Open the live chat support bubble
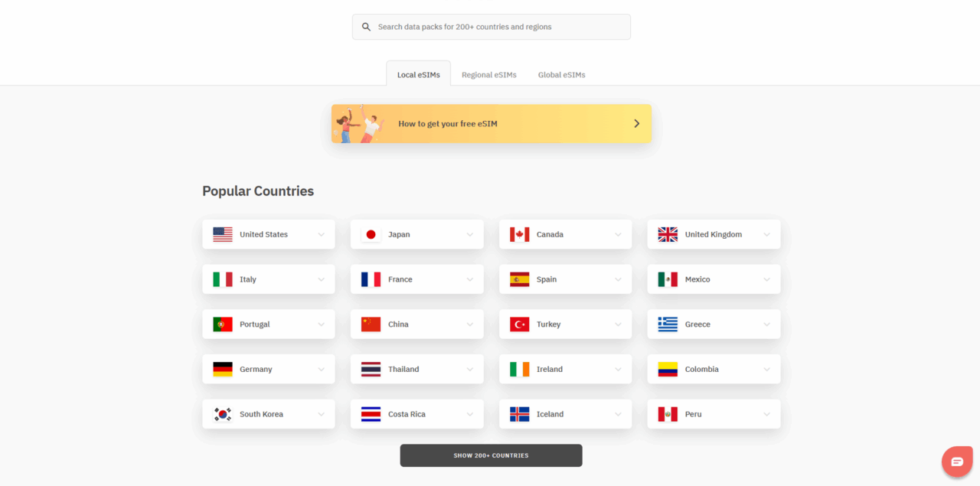 (957, 462)
